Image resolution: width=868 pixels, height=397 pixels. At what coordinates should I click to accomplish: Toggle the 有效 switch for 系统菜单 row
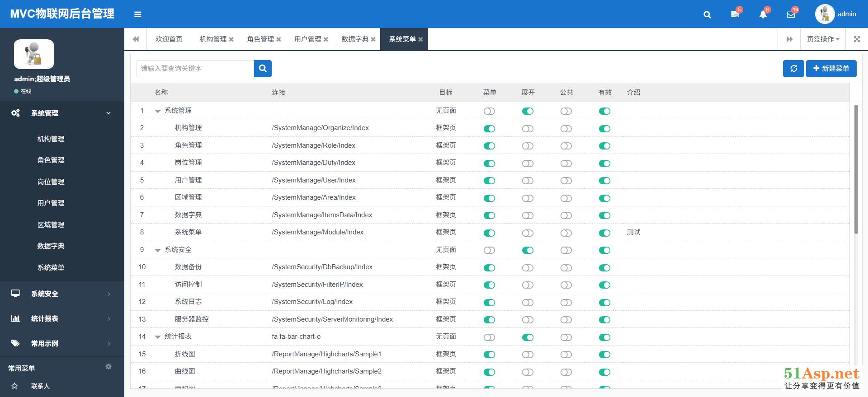click(x=604, y=233)
